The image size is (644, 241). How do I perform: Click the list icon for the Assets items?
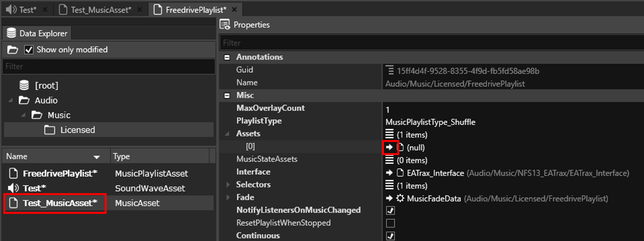(x=389, y=134)
